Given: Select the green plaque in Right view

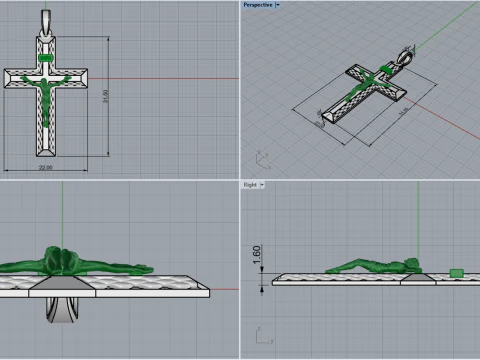Looking at the screenshot, I should (x=456, y=273).
